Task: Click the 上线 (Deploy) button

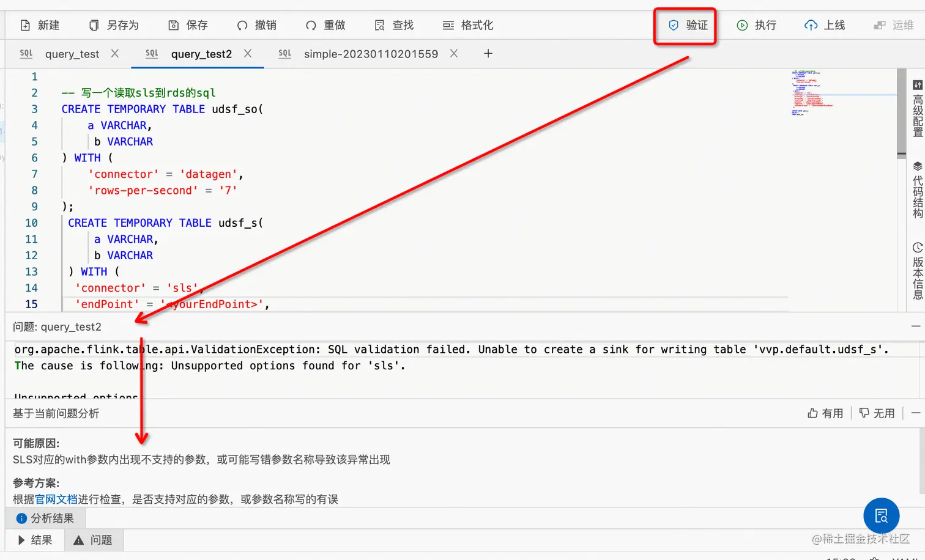Action: click(x=825, y=25)
